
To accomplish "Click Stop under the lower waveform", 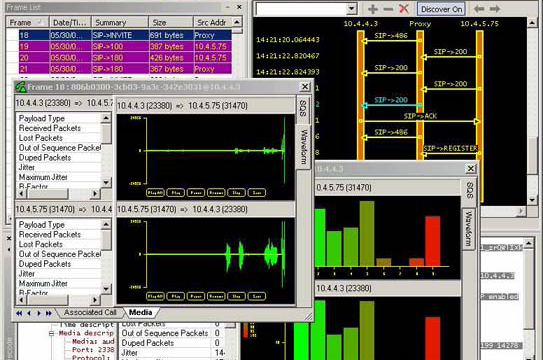I will (237, 296).
